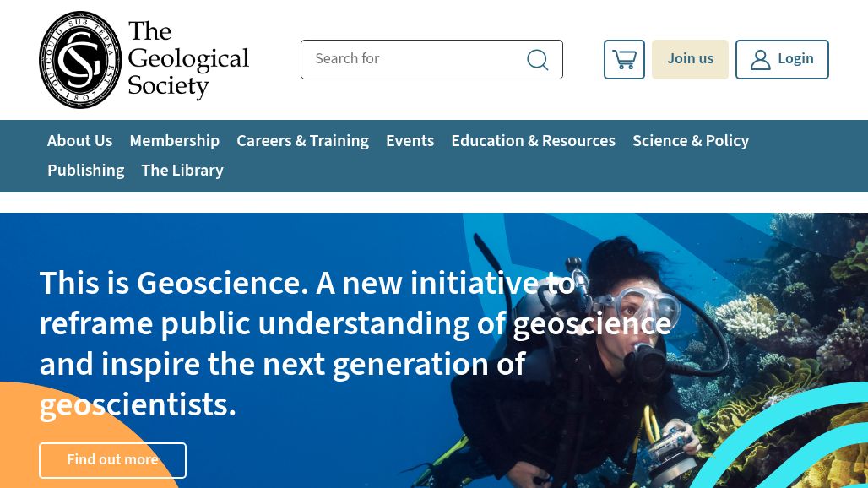This screenshot has width=868, height=488.
Task: Click the Geoscience initiative headline
Action: 355,344
